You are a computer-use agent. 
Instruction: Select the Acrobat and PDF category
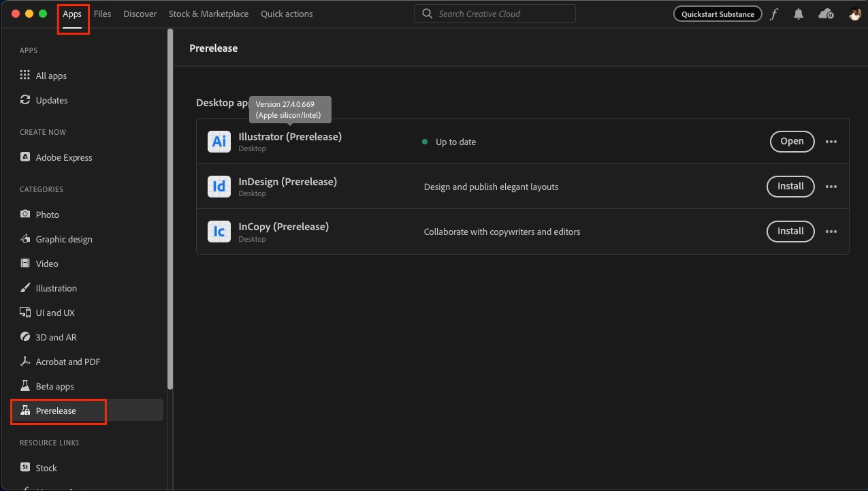[68, 362]
